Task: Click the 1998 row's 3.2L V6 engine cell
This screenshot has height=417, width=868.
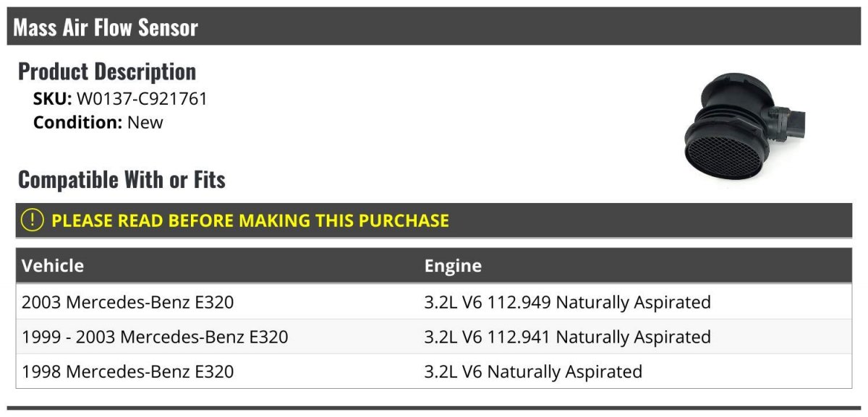Action: click(533, 371)
